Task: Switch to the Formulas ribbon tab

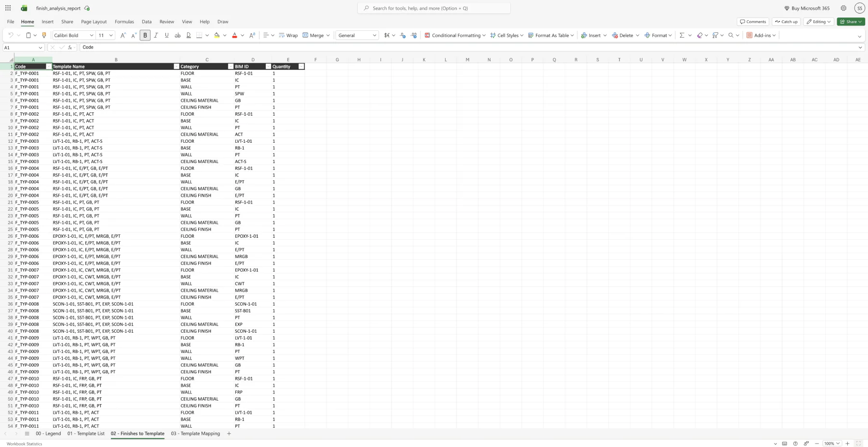Action: pyautogui.click(x=124, y=22)
